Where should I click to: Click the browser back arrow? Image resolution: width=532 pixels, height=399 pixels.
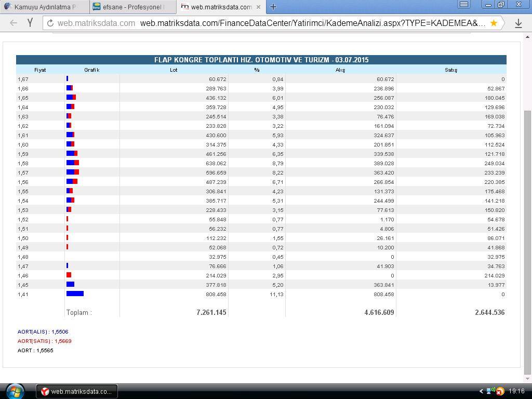[14, 23]
